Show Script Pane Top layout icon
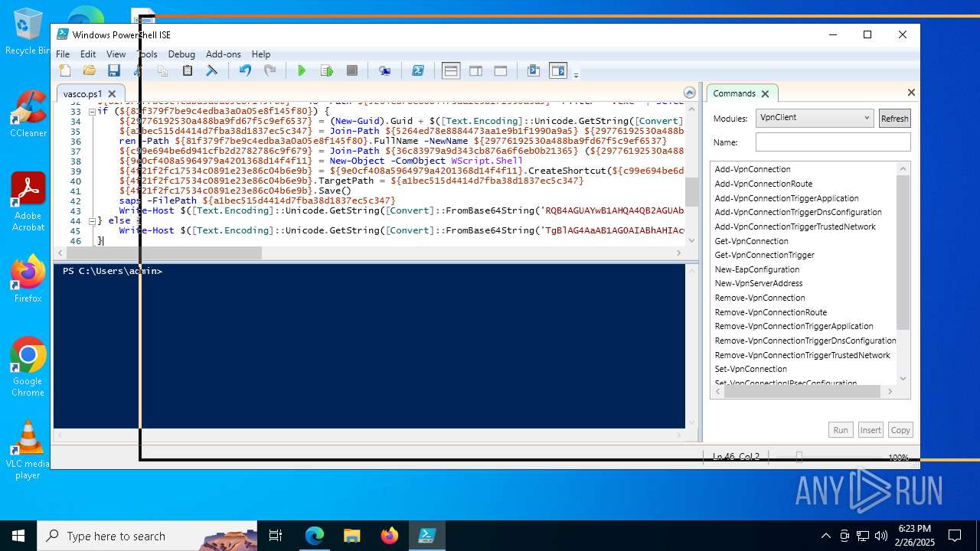This screenshot has height=551, width=980. click(x=451, y=70)
